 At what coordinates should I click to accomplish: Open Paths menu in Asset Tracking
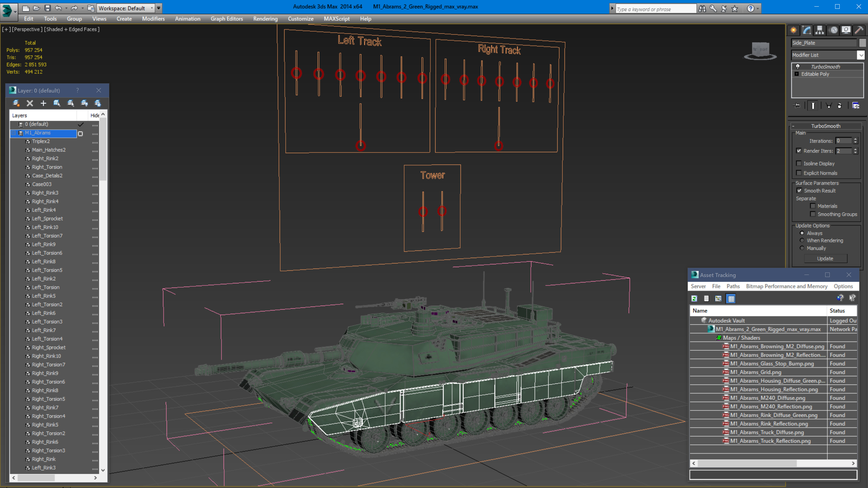(x=733, y=286)
